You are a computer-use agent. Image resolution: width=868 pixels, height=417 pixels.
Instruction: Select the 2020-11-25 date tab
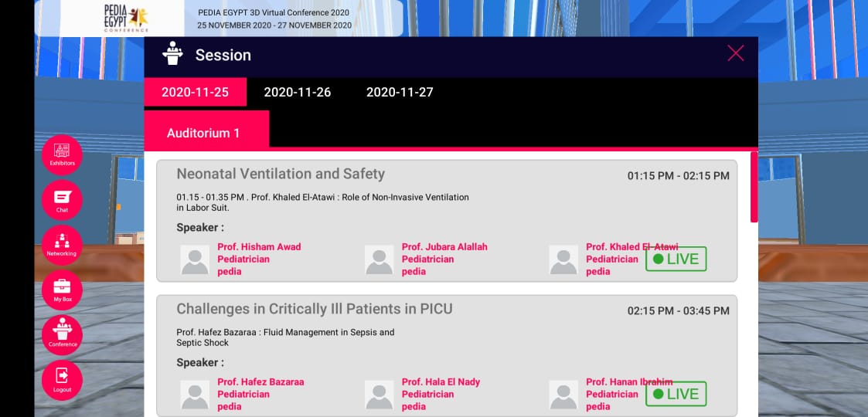pos(195,93)
